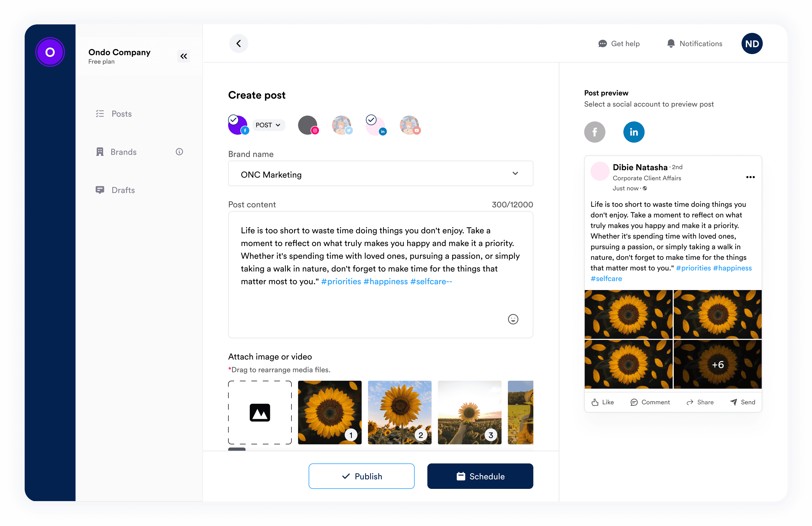This screenshot has height=526, width=812.
Task: Open the POST type dropdown
Action: coord(268,125)
